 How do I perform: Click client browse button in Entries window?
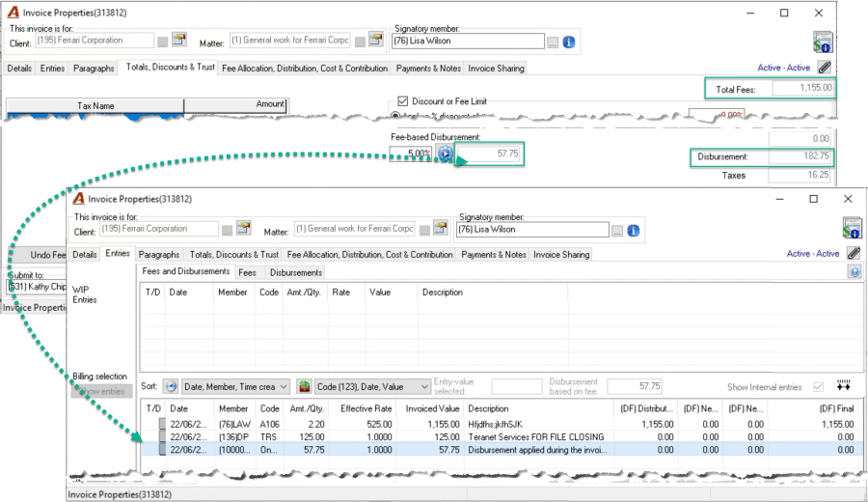pos(227,231)
